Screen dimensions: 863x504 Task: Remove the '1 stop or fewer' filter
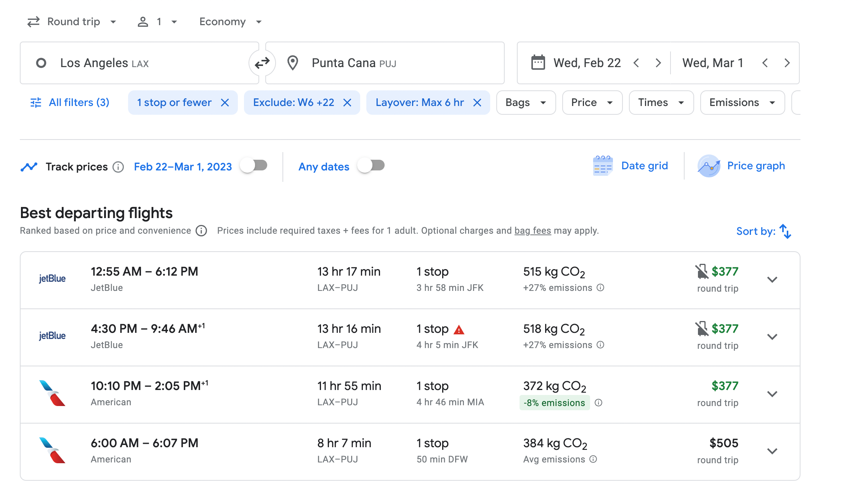tap(225, 103)
